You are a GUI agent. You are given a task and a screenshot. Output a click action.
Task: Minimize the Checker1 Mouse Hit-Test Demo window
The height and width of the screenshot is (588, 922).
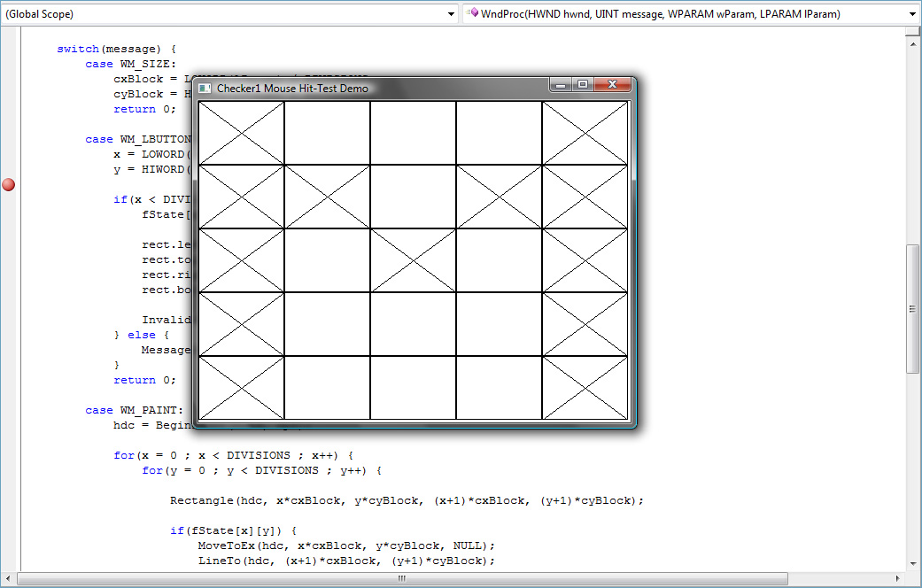561,85
